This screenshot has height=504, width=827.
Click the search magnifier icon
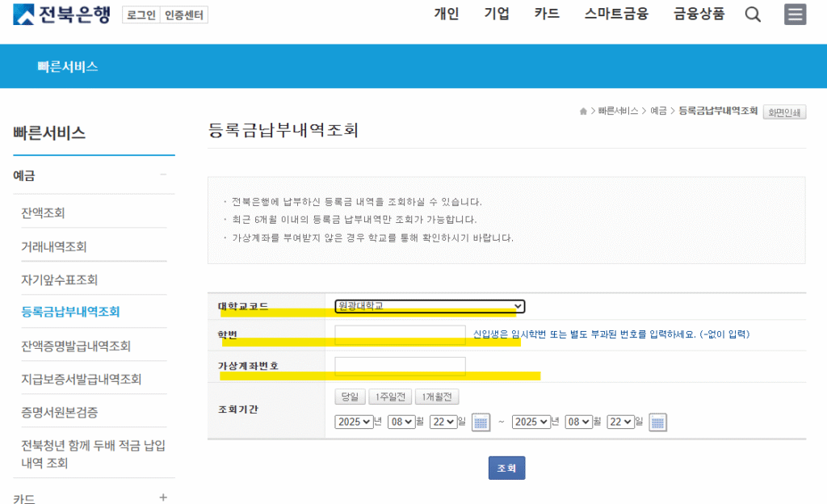753,15
